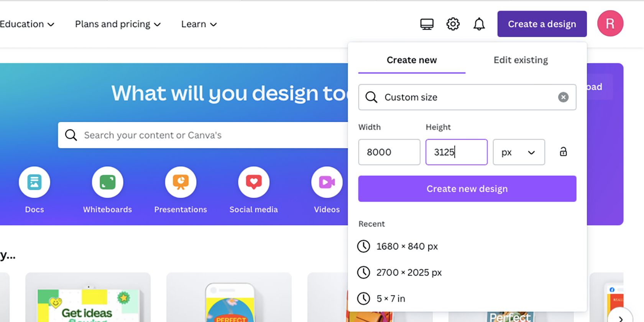Click the Custom size search field
This screenshot has width=644, height=322.
coord(467,97)
